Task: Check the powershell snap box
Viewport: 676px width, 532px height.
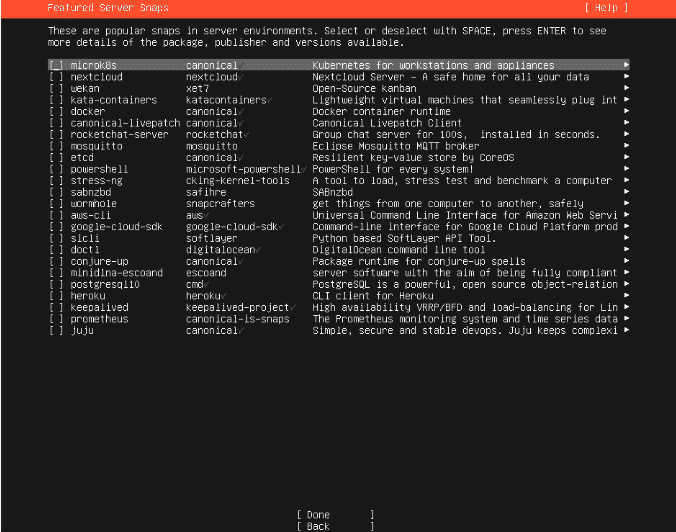Action: (x=56, y=169)
